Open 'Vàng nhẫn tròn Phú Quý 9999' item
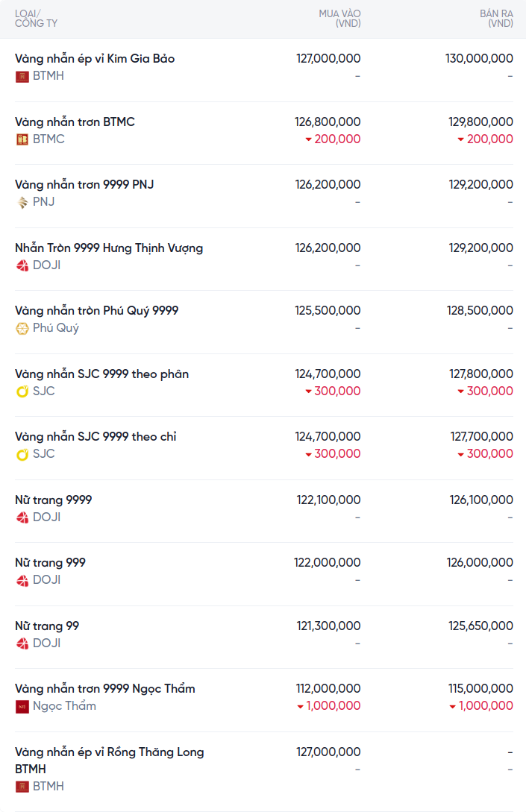Image resolution: width=526 pixels, height=812 pixels. [96, 310]
